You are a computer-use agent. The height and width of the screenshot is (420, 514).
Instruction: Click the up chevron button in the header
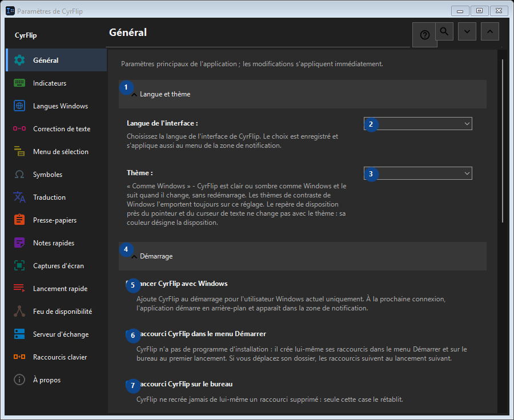click(490, 31)
